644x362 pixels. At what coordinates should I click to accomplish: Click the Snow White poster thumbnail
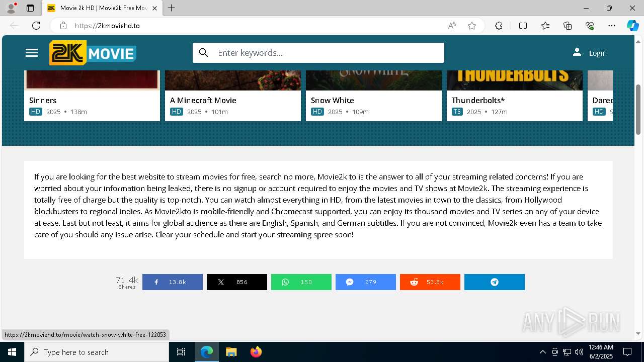coord(374,80)
